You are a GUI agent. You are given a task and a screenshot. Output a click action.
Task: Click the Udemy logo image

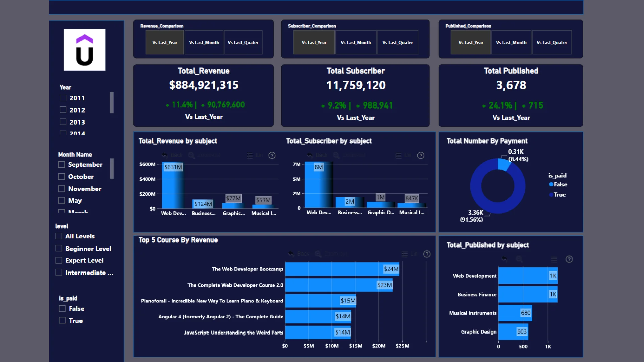85,50
